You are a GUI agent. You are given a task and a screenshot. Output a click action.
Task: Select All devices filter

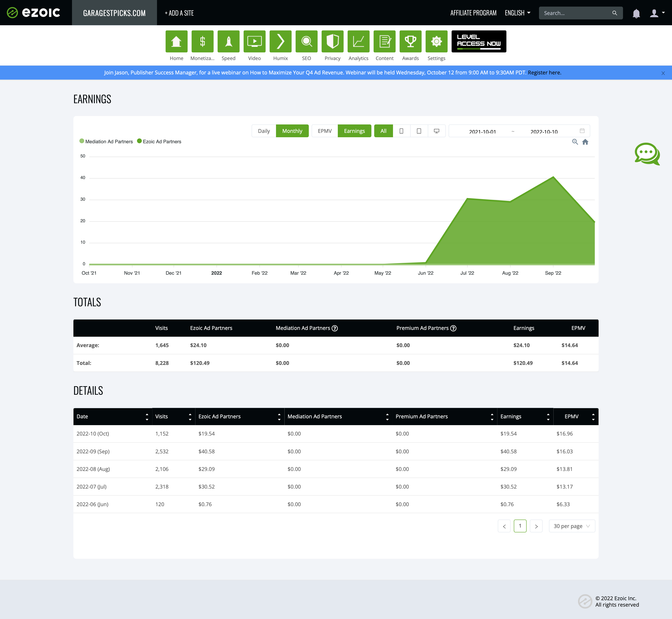click(x=383, y=131)
